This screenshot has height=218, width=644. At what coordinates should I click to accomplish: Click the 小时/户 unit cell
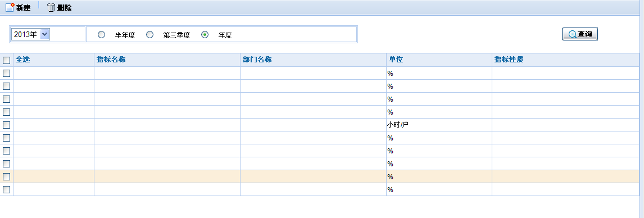tap(439, 125)
